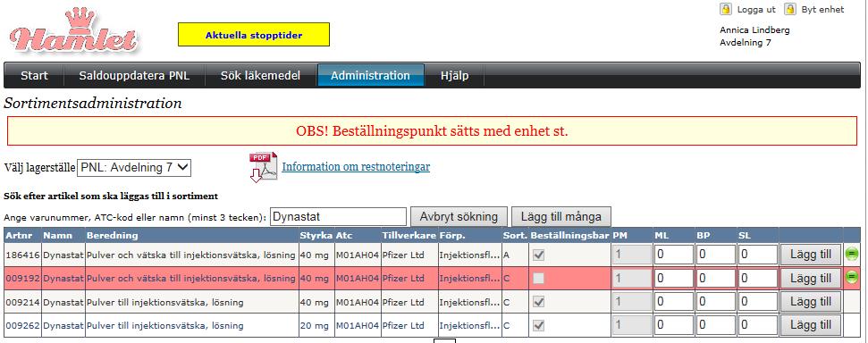The image size is (868, 343).
Task: Click SL field in row 186416
Action: pyautogui.click(x=758, y=255)
